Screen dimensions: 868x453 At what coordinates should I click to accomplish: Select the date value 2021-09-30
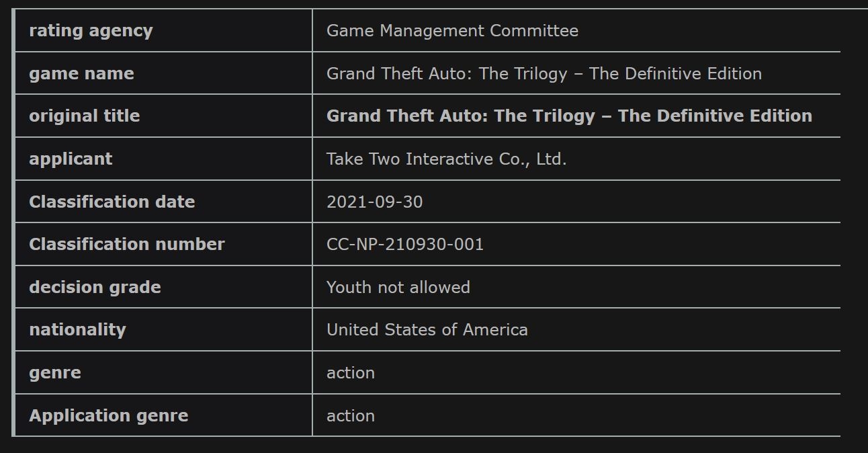(x=374, y=202)
